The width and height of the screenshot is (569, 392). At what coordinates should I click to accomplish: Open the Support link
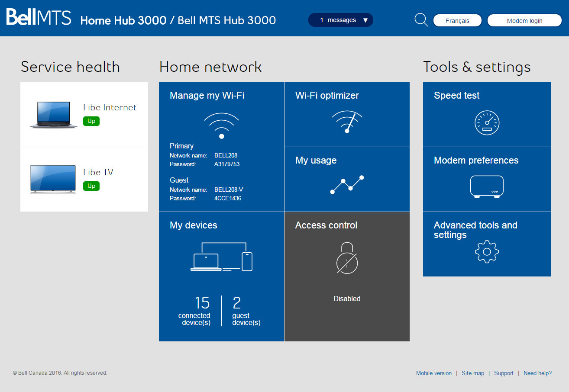[x=504, y=373]
